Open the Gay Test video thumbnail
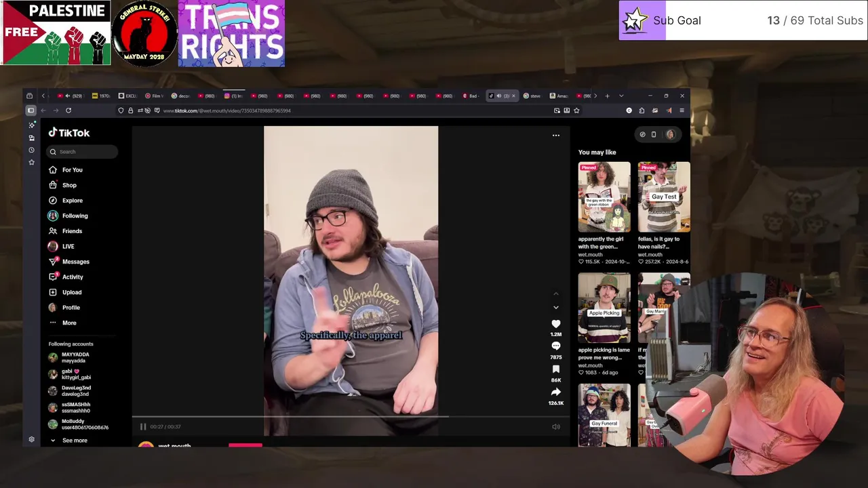This screenshot has height=488, width=868. (664, 197)
